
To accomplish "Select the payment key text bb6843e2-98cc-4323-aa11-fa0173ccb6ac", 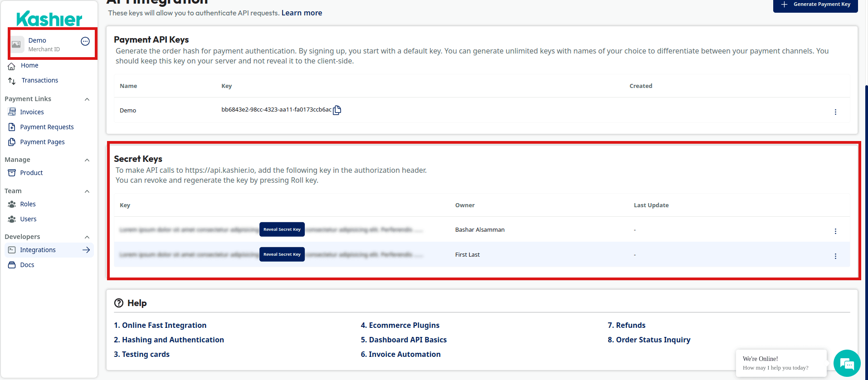I will click(276, 110).
